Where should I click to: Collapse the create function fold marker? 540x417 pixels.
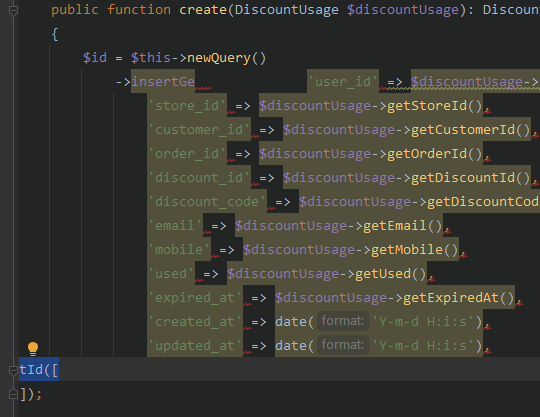13,11
